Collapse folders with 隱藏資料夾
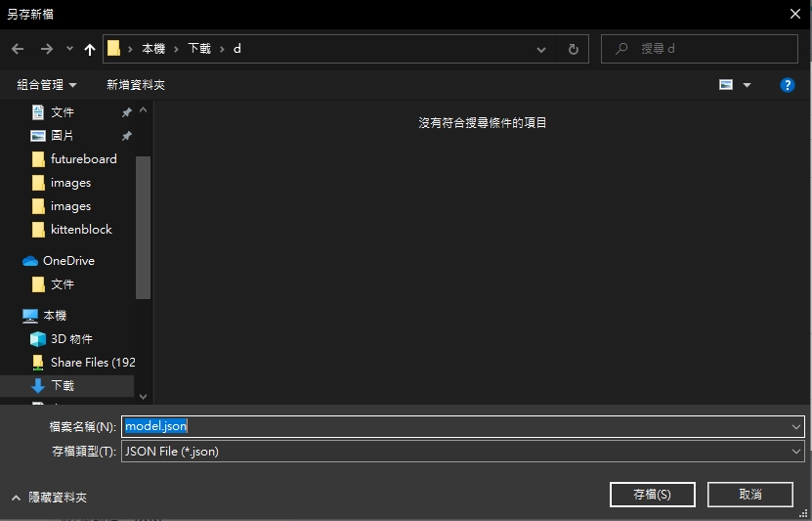This screenshot has width=812, height=521. coord(50,498)
